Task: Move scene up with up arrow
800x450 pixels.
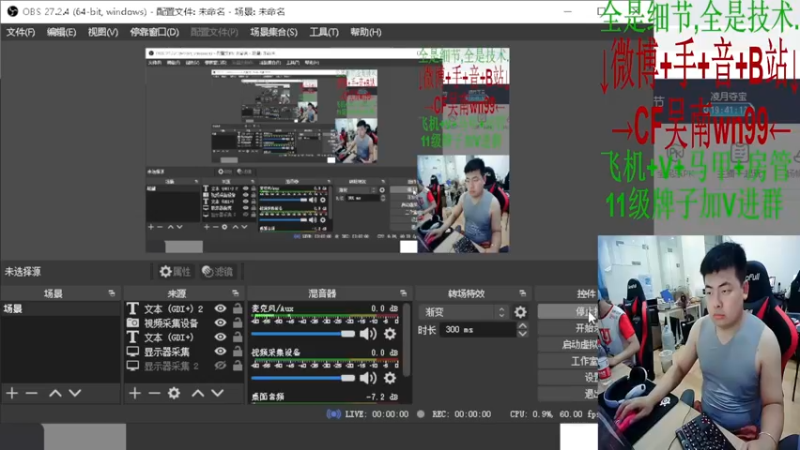Action: pos(55,393)
